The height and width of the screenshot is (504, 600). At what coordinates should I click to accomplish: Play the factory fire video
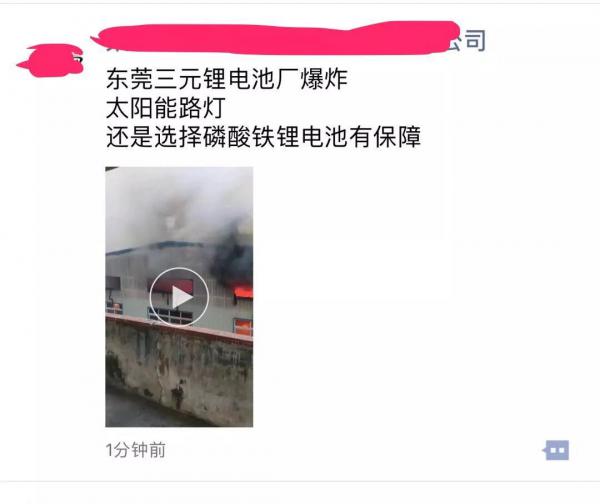click(179, 297)
